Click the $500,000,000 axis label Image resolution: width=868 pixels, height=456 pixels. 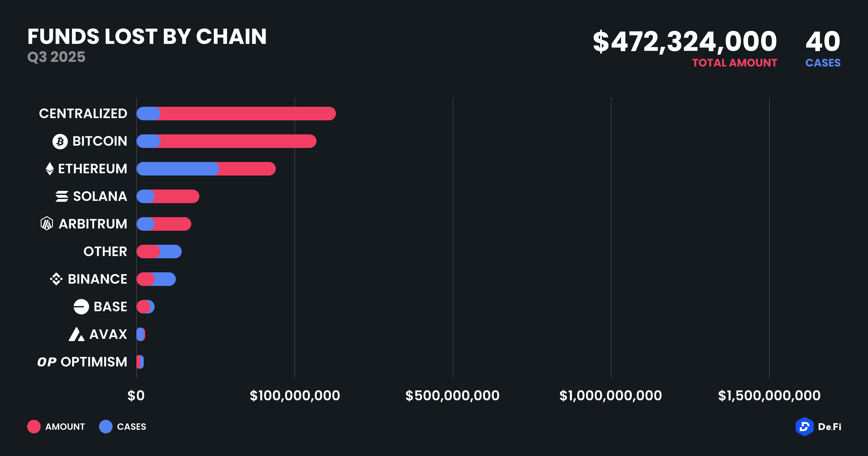coord(452,396)
